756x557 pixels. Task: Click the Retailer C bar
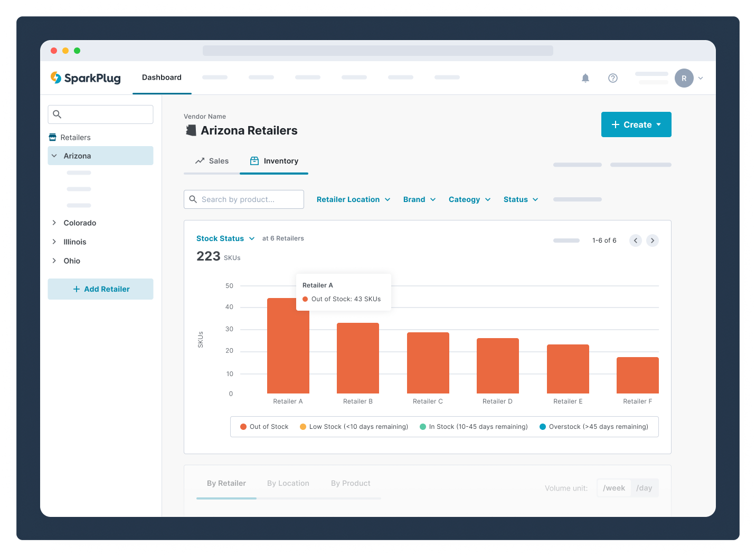pos(428,363)
